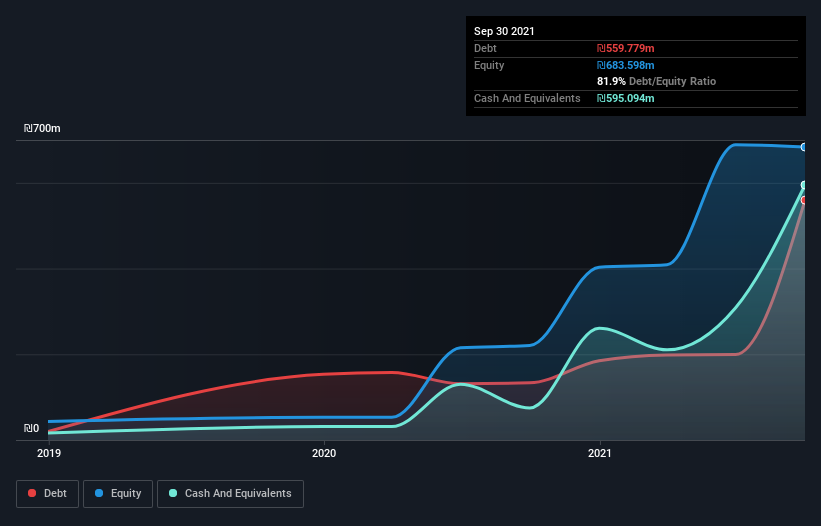Click the 2021 x-axis label
Screen dimensions: 821x526
600,453
